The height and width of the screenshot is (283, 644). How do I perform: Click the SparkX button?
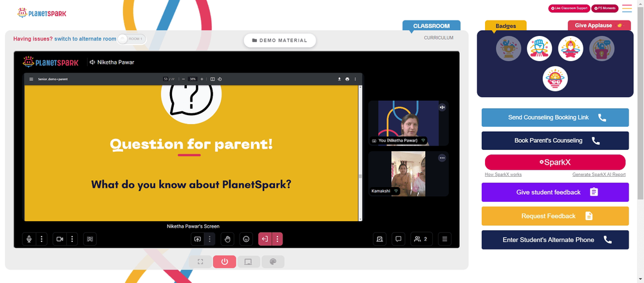[x=555, y=162]
